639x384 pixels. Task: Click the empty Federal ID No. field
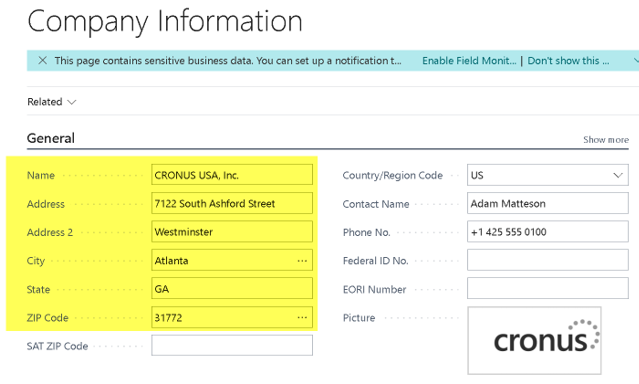click(x=547, y=260)
